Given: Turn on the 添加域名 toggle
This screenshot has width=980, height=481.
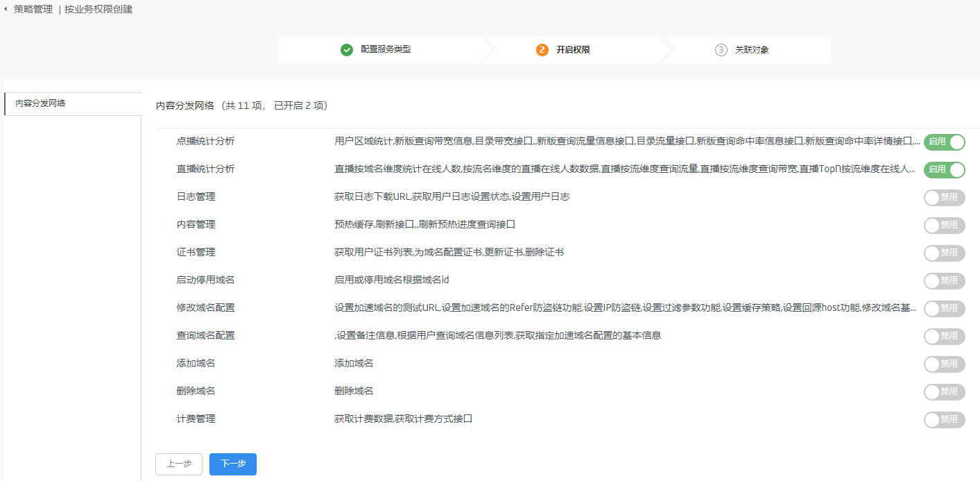Looking at the screenshot, I should [944, 364].
